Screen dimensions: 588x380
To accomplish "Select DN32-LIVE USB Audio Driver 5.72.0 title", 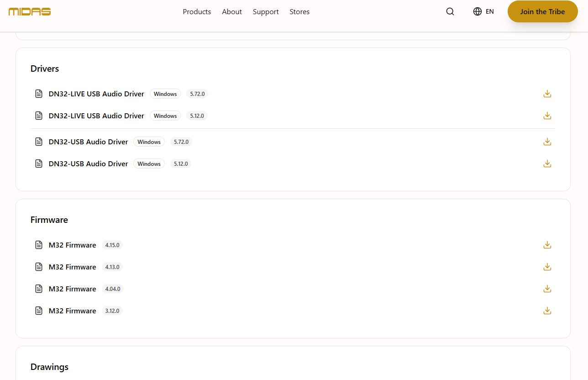I will [96, 94].
